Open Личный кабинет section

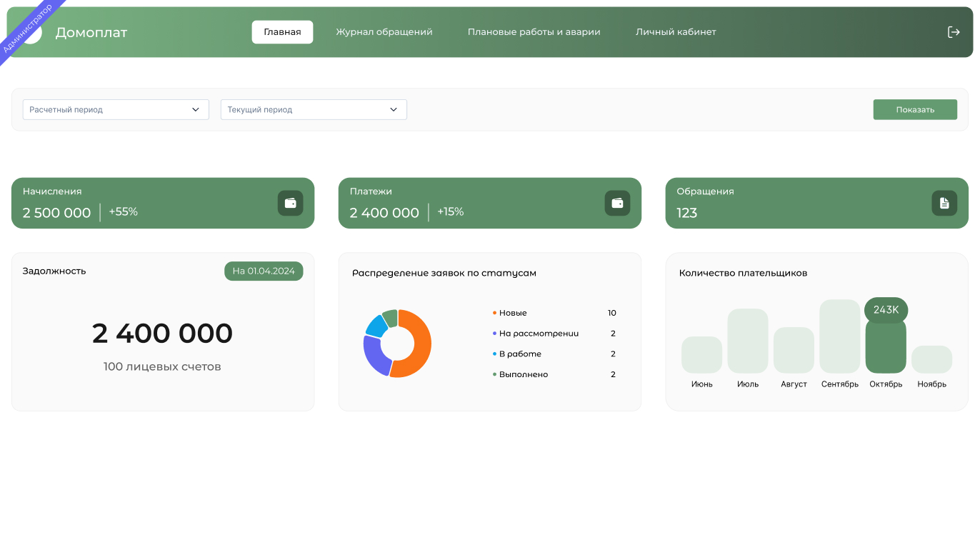676,32
